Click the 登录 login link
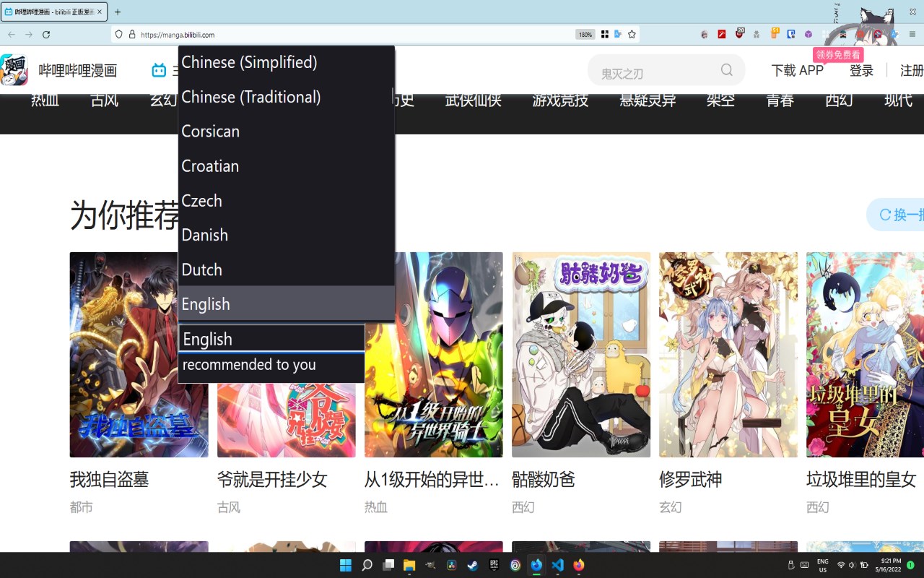924x578 pixels. click(861, 71)
